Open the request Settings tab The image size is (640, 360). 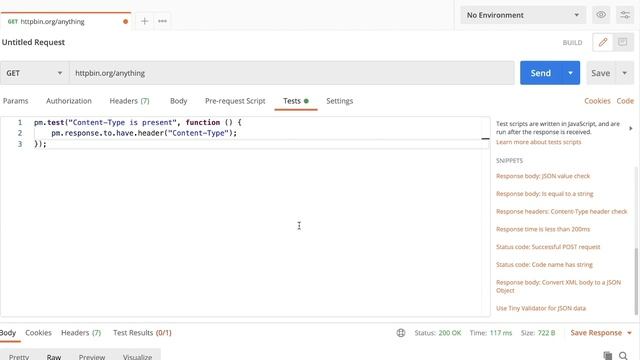click(x=340, y=101)
